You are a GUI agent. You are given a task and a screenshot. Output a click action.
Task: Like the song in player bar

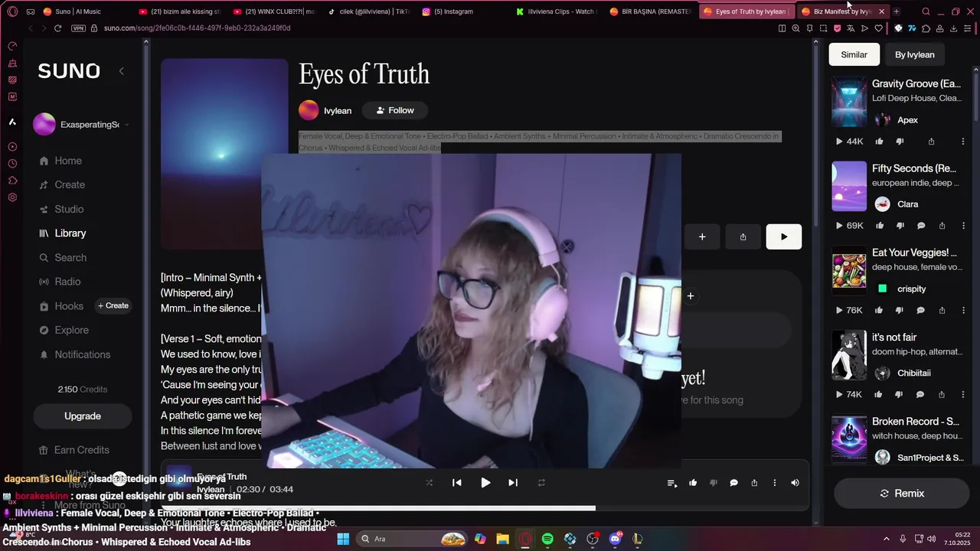tap(693, 483)
